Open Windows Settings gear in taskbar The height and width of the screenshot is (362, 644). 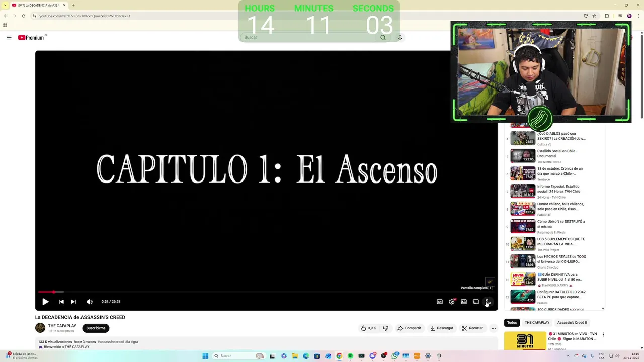[428, 356]
